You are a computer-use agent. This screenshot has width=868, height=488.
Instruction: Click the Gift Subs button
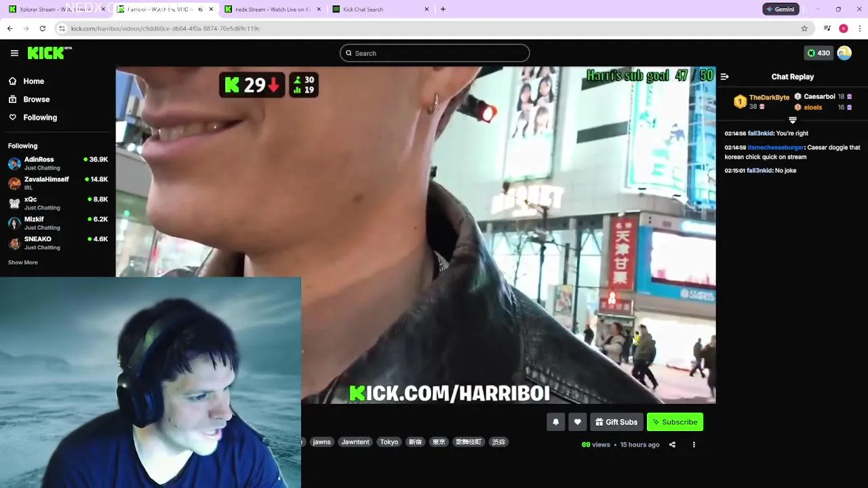pyautogui.click(x=616, y=422)
